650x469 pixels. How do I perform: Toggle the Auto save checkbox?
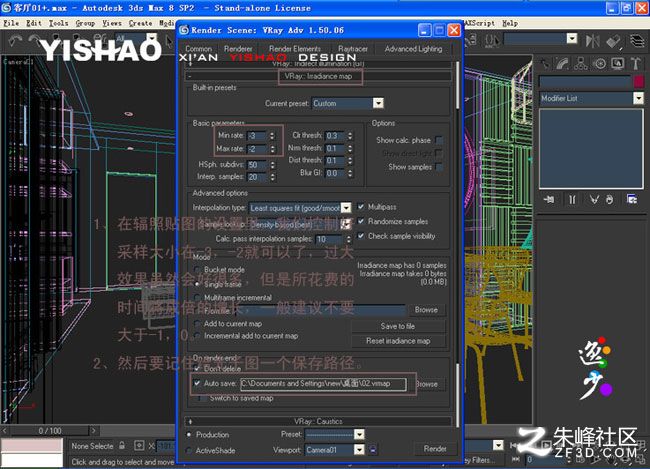click(x=197, y=383)
